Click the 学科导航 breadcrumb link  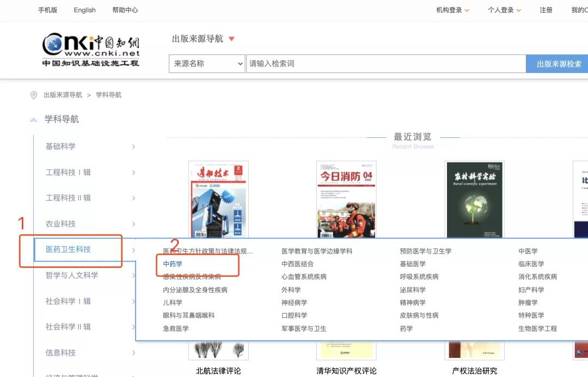(x=109, y=94)
